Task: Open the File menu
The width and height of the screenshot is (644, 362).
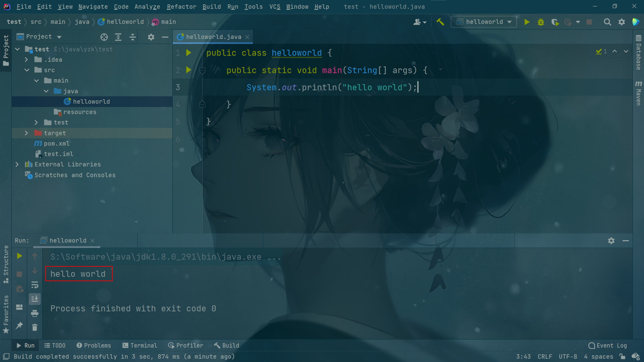Action: (x=24, y=7)
